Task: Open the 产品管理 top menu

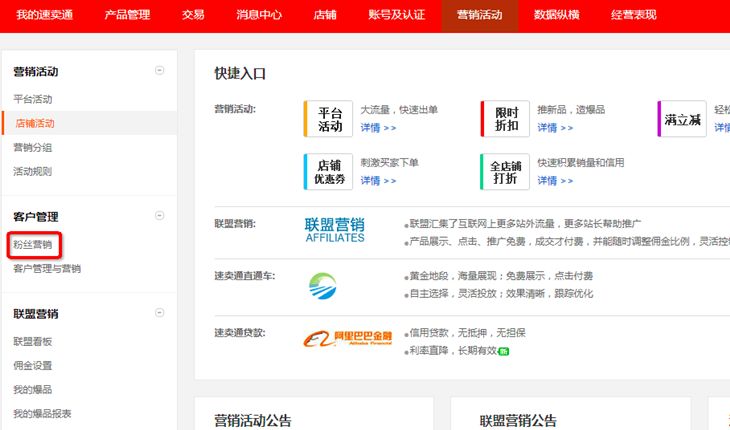Action: [x=127, y=15]
